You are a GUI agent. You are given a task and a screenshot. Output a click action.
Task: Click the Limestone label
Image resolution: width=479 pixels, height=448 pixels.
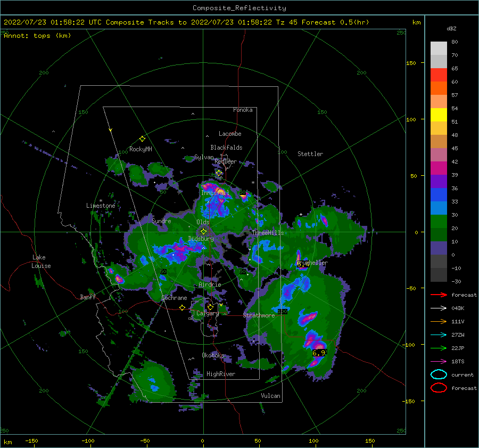tap(101, 206)
